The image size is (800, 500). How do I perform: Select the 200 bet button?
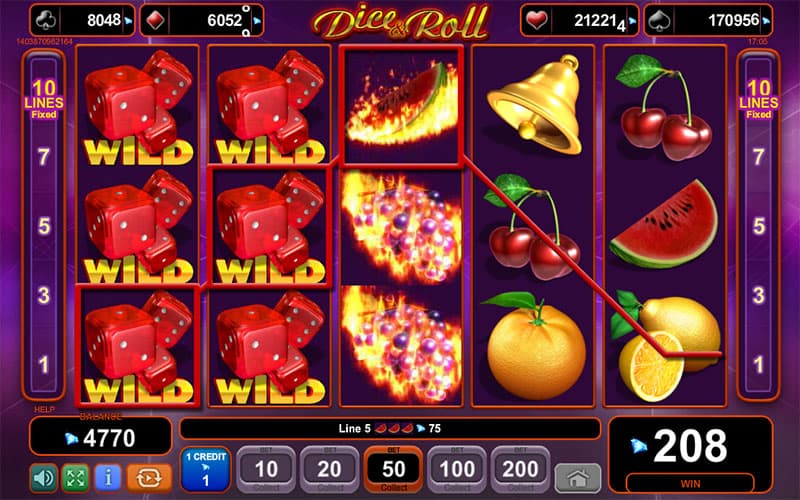click(x=520, y=469)
